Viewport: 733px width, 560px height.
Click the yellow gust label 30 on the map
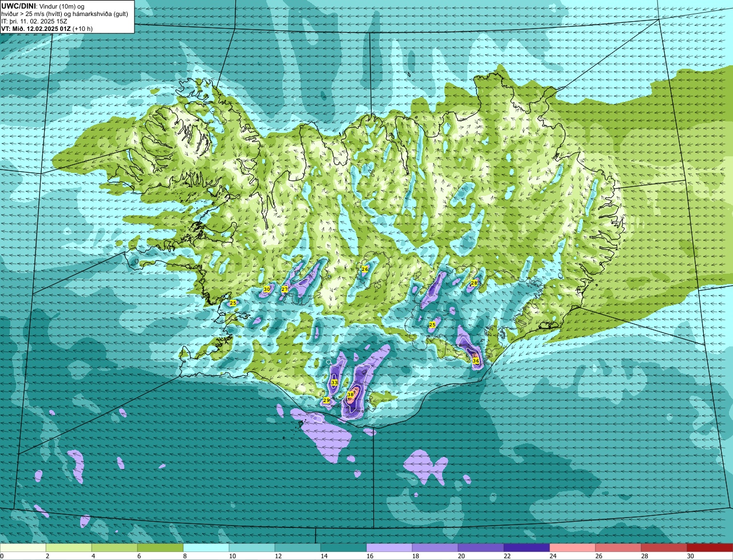pyautogui.click(x=267, y=290)
